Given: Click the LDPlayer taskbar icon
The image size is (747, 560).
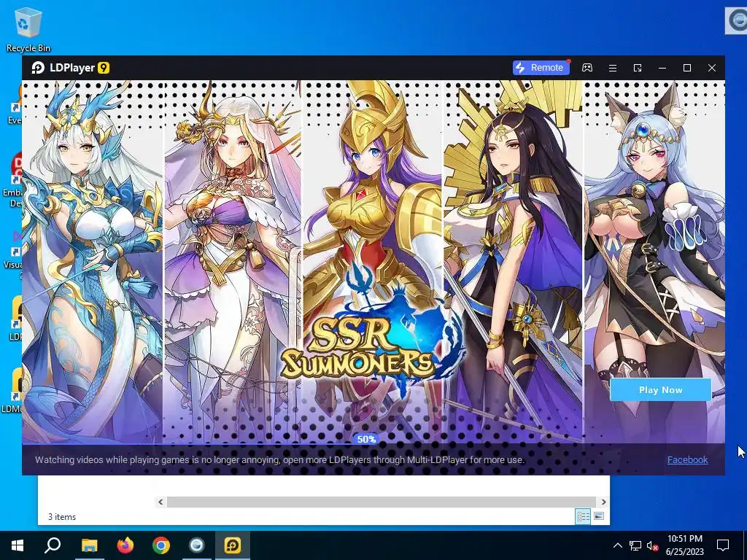Looking at the screenshot, I should click(233, 545).
